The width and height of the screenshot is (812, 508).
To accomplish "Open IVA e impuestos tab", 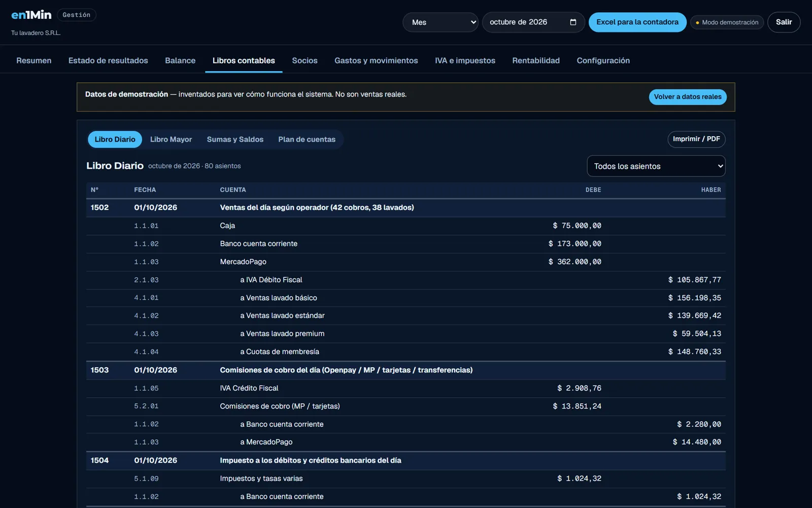I will [465, 60].
